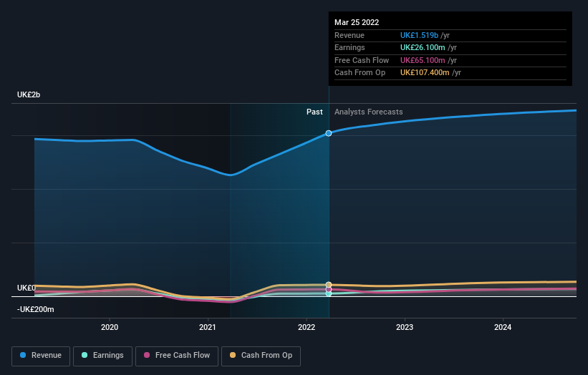588x375 pixels.
Task: Click the 2021 x-axis label
Action: pos(208,327)
